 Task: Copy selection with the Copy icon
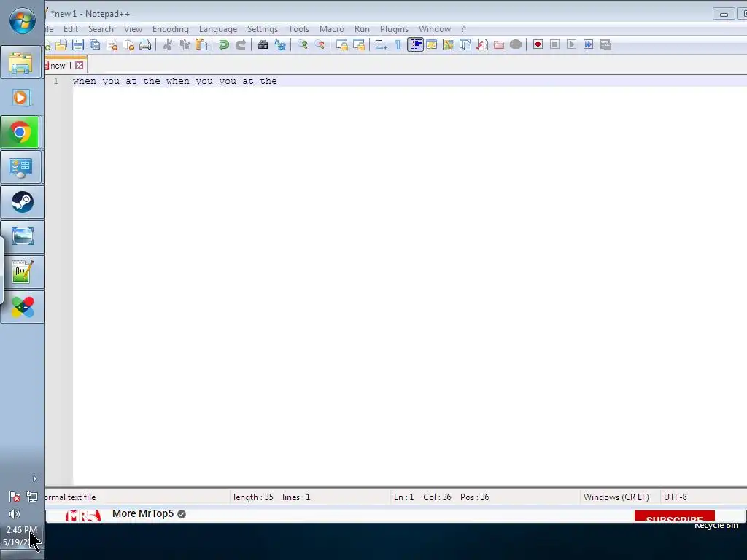click(185, 44)
